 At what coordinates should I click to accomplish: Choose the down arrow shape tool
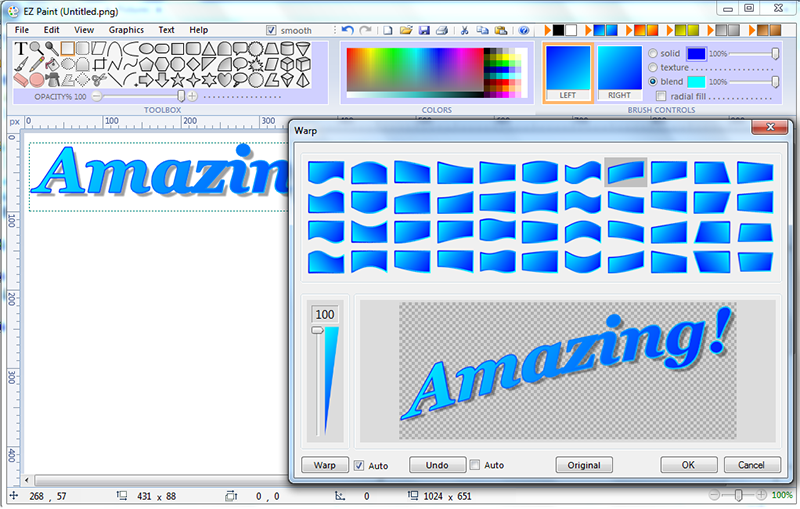coord(162,80)
